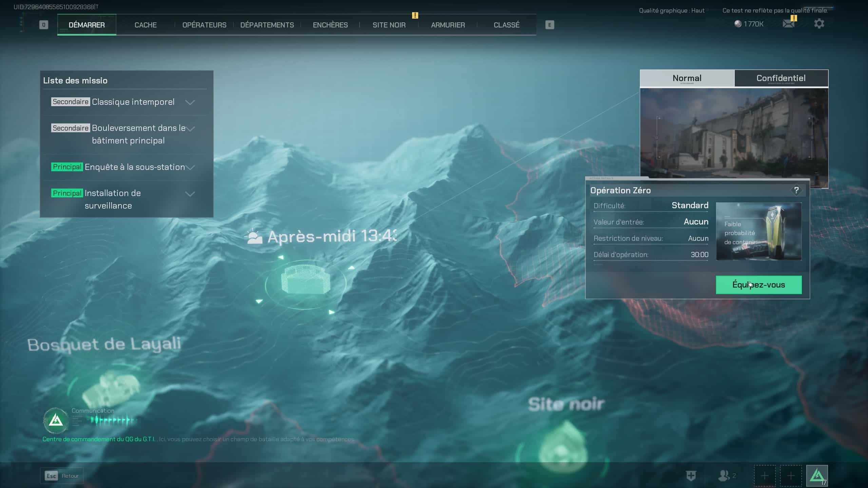This screenshot has width=868, height=488.
Task: Click Retour to go back
Action: (62, 475)
